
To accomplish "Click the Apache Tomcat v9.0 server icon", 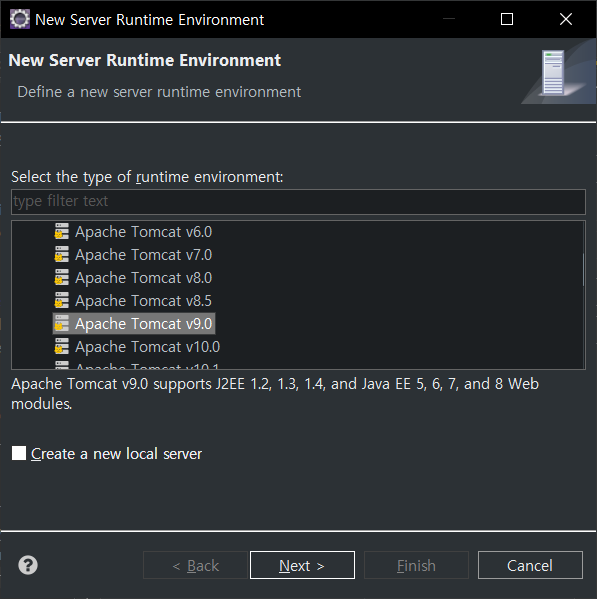I will click(61, 323).
